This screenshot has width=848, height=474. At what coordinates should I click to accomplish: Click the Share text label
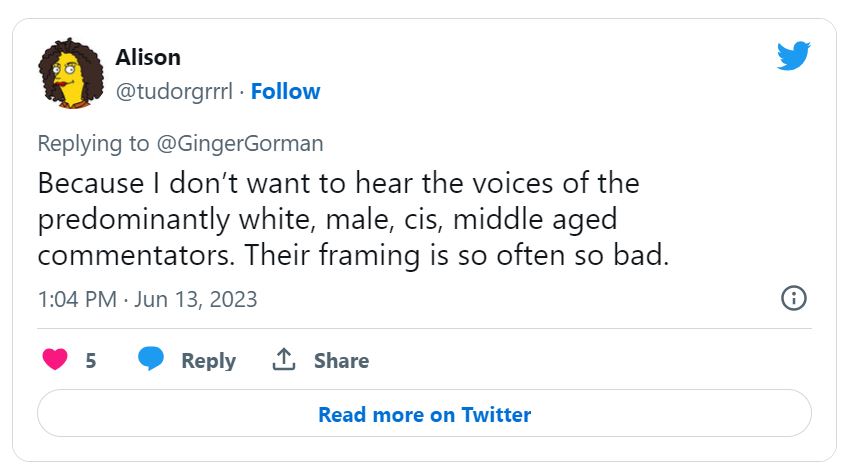341,361
